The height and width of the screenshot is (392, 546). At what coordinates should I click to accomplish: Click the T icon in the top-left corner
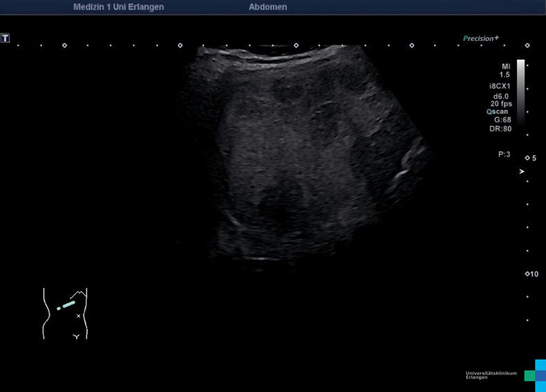tap(6, 38)
